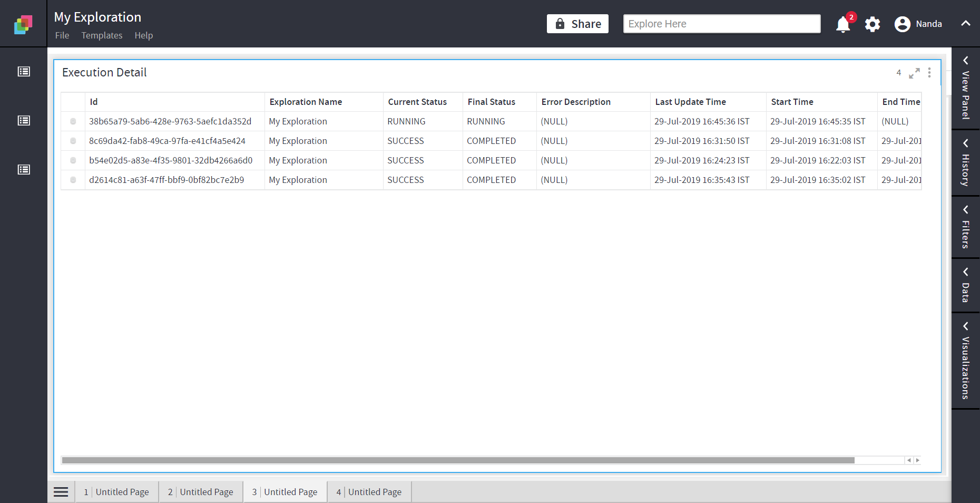Click the id d2614c81-a63f-47ff-bbf9-0bf82bc7e2b9
Image resolution: width=980 pixels, height=503 pixels.
pyautogui.click(x=166, y=180)
